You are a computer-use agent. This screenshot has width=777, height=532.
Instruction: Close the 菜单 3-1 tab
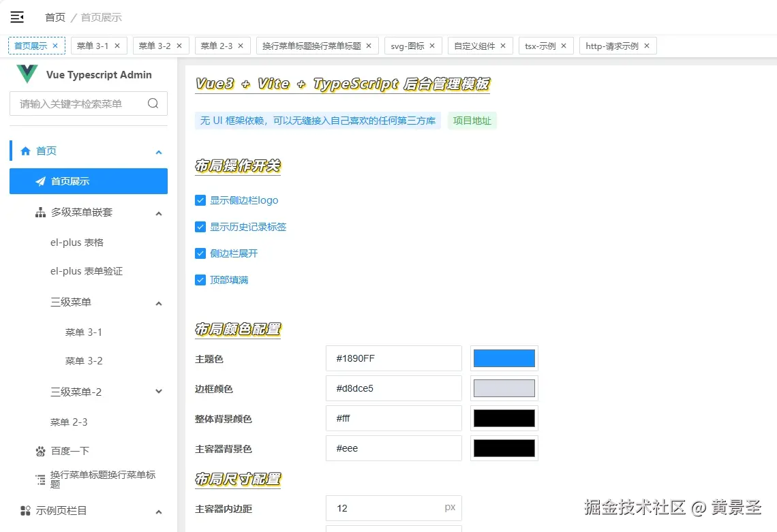(x=117, y=46)
